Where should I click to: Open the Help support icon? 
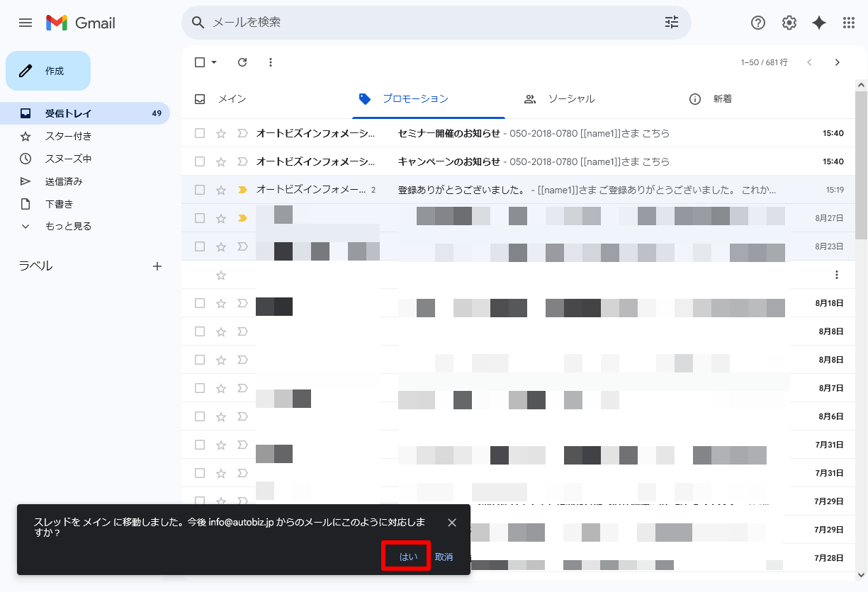[758, 23]
